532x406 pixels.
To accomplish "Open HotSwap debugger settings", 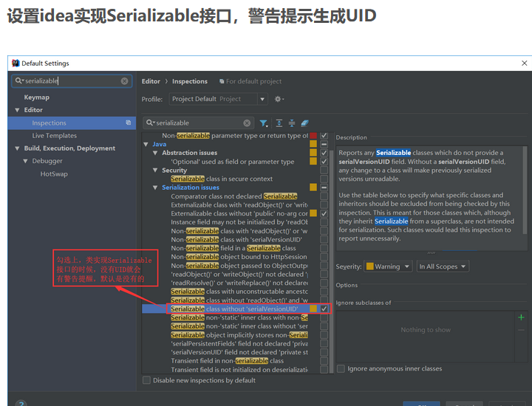I will pos(54,174).
